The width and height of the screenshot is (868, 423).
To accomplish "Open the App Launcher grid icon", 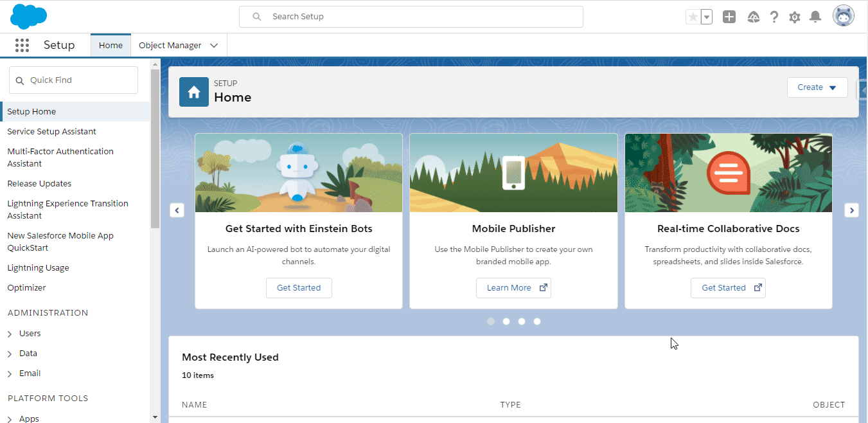I will coord(22,45).
